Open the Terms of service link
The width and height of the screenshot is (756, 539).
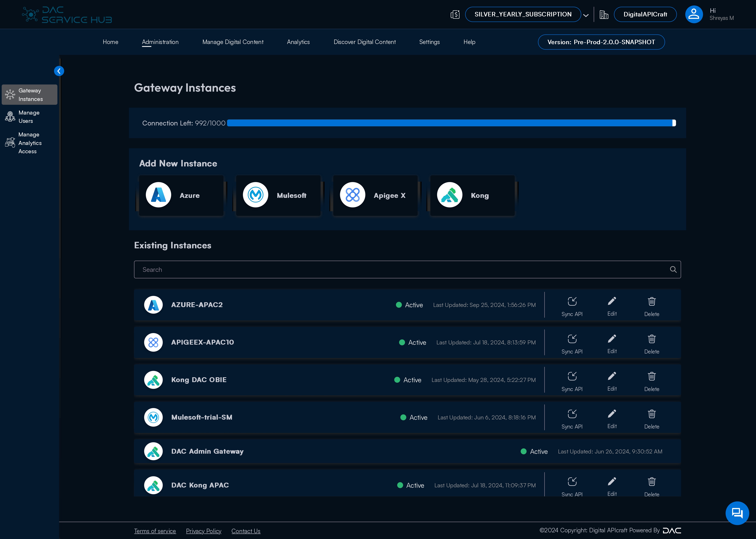[x=155, y=531]
